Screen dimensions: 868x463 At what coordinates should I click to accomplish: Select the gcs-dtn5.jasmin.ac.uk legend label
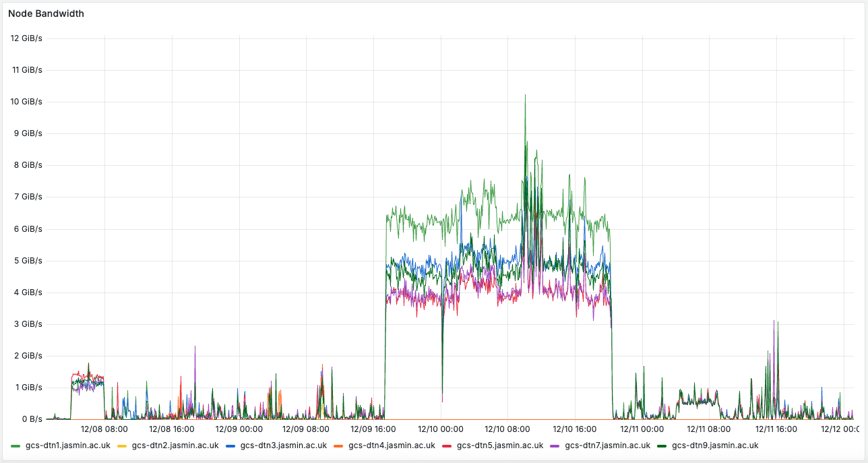click(x=501, y=445)
